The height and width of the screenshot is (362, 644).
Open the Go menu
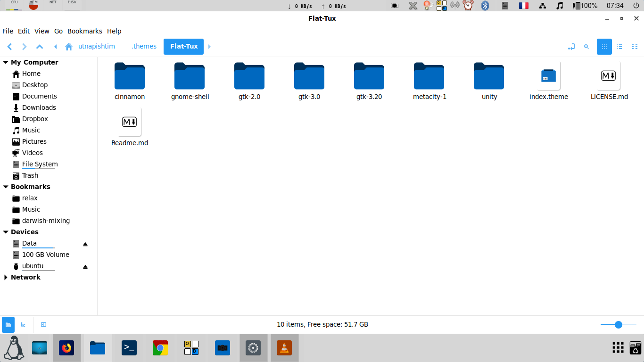click(58, 31)
